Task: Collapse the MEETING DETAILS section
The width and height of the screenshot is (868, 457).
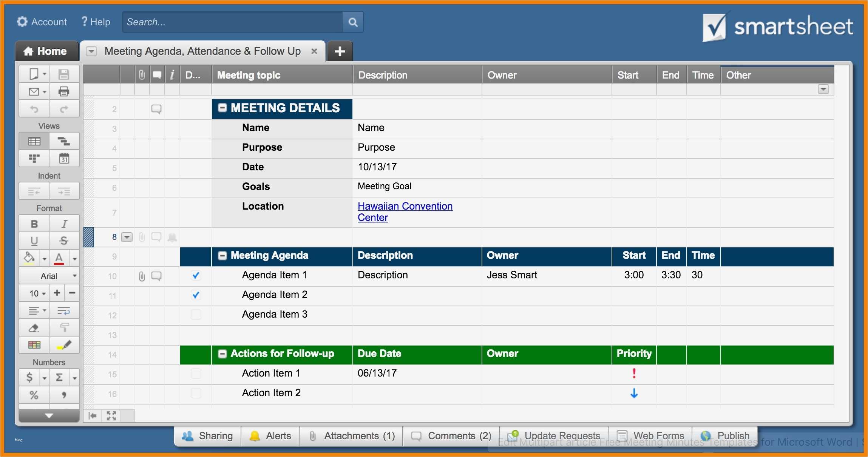Action: 222,108
